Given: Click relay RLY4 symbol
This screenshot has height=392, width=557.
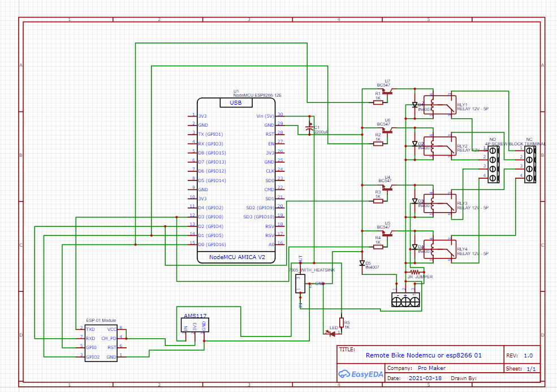Looking at the screenshot, I should point(441,250).
